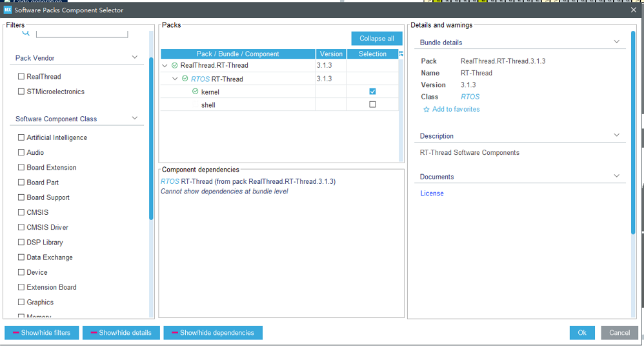Collapse the Software Component Class section

click(x=135, y=118)
